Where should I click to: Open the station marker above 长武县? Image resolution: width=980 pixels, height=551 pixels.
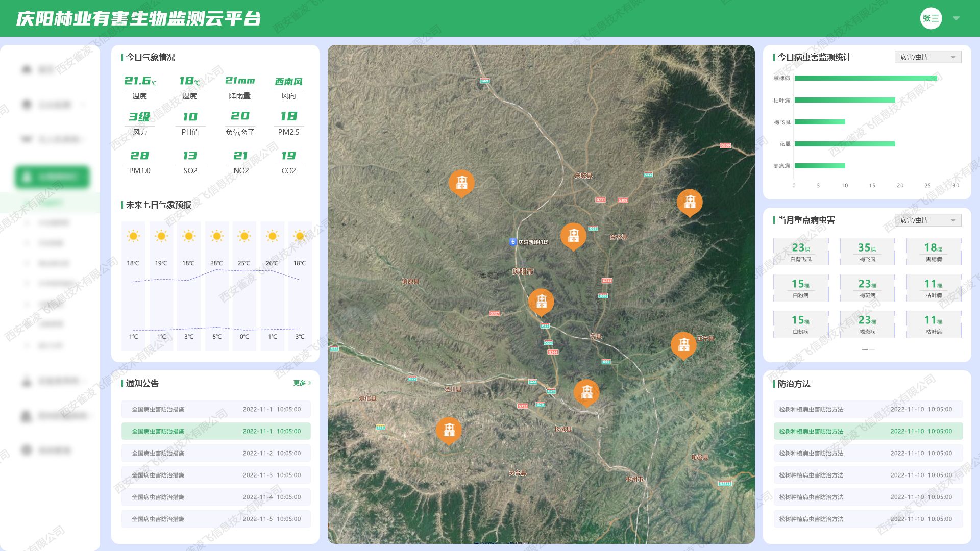pyautogui.click(x=586, y=392)
